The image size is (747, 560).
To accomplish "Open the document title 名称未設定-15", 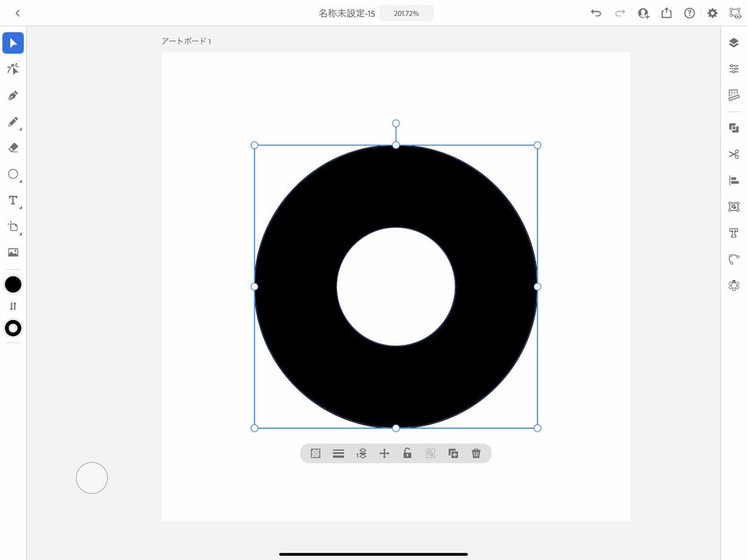I will coord(347,13).
